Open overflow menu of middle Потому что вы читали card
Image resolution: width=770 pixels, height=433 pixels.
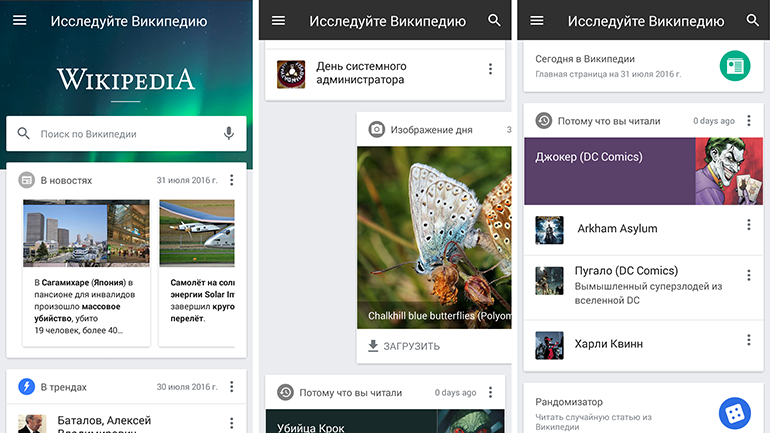coord(490,392)
